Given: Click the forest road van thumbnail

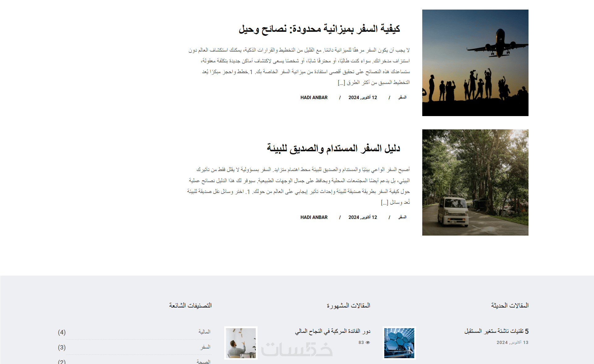Looking at the screenshot, I should [475, 182].
